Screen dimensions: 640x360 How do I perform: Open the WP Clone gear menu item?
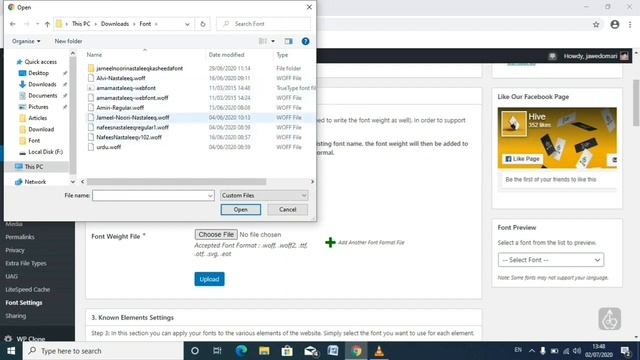[x=24, y=338]
